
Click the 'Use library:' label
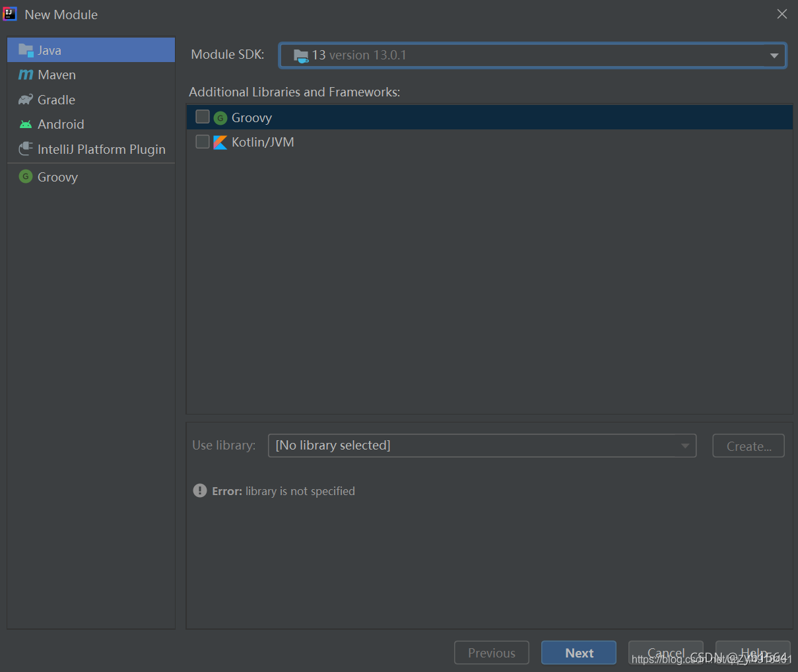coord(224,445)
